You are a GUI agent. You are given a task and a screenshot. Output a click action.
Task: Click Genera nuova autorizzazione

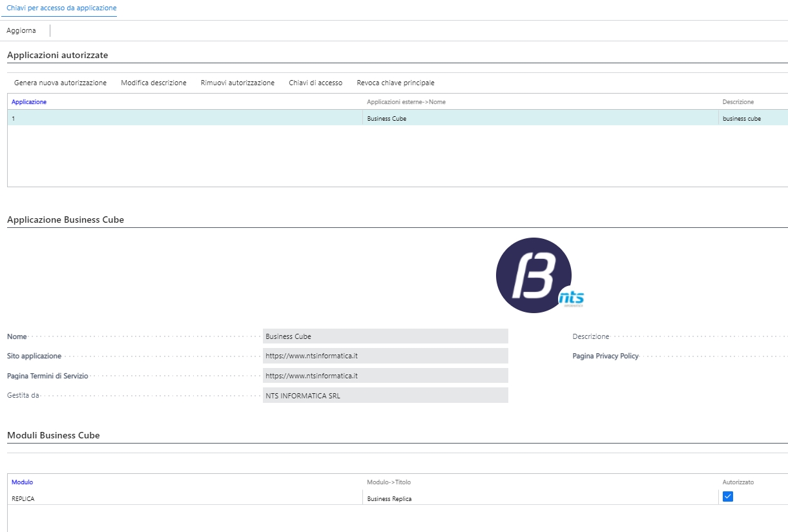point(60,83)
